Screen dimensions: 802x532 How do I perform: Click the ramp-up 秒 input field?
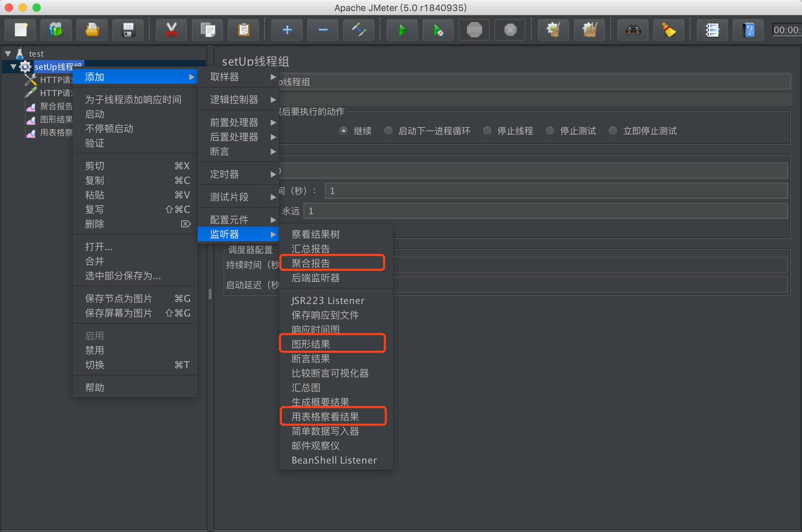point(556,191)
